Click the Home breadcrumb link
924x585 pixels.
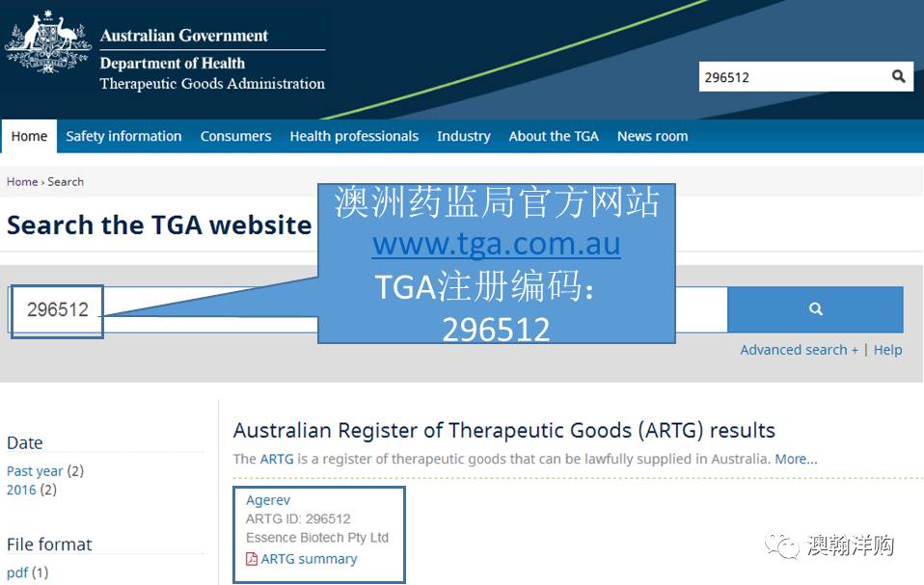(22, 182)
